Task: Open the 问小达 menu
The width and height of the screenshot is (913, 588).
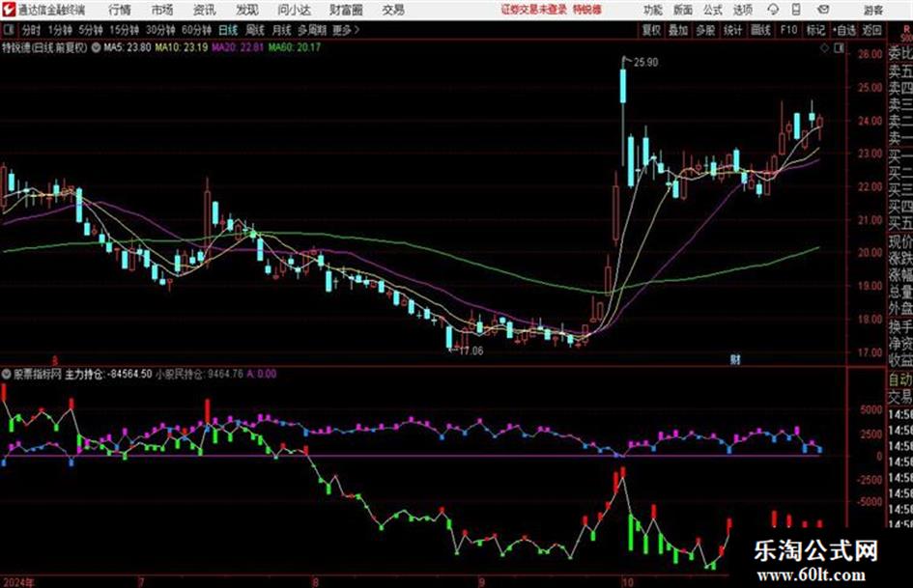Action: 294,10
